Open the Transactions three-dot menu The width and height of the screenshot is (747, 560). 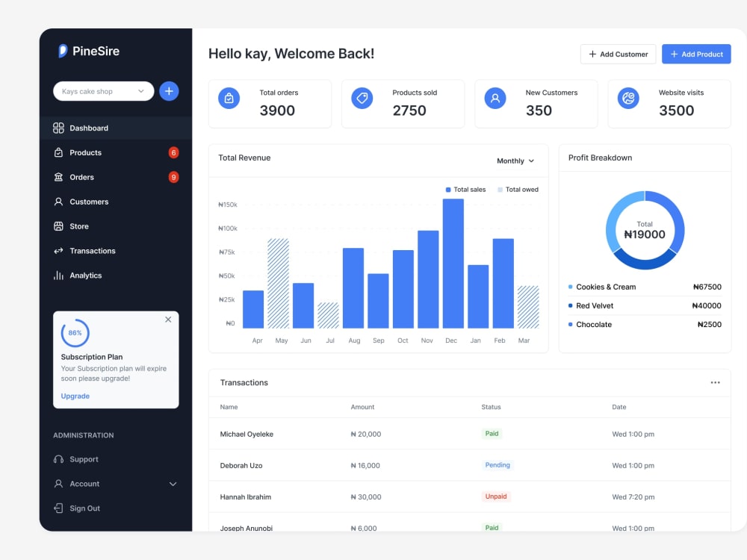715,382
